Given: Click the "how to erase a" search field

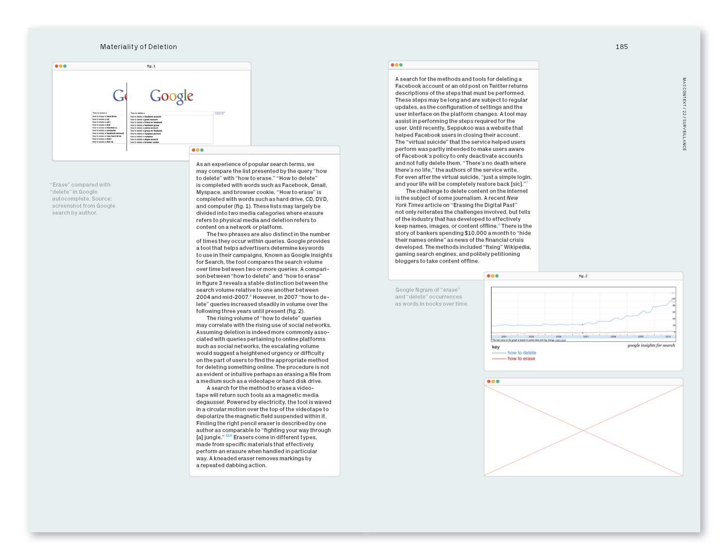Looking at the screenshot, I should 109,113.
